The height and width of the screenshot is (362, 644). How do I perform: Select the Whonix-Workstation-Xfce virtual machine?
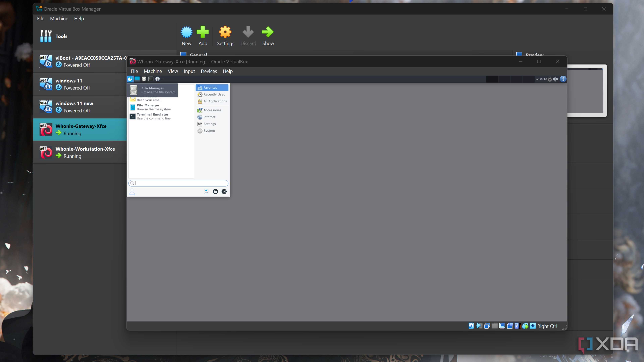(80, 152)
